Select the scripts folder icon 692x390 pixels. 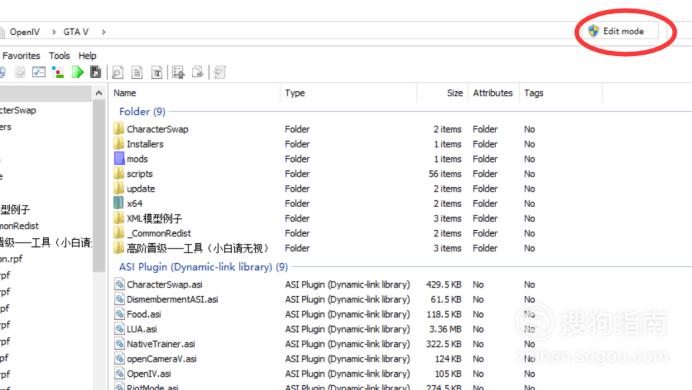click(119, 173)
